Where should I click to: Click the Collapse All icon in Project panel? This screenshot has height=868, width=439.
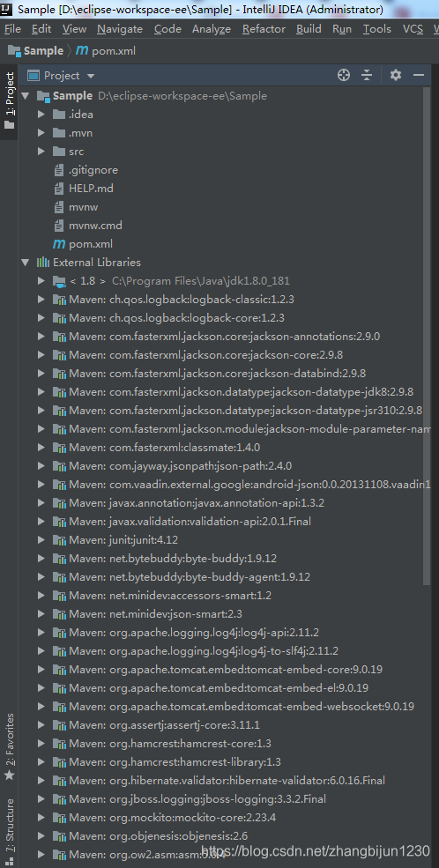(x=367, y=75)
